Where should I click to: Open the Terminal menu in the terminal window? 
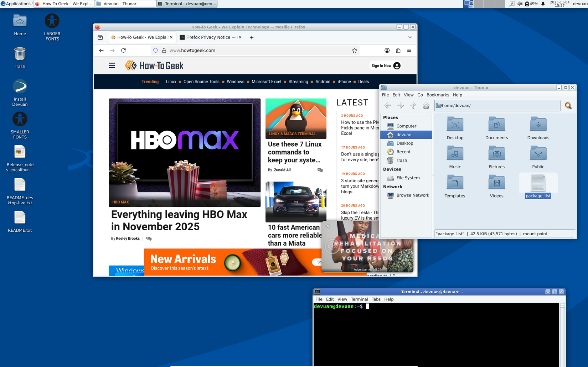(359, 299)
